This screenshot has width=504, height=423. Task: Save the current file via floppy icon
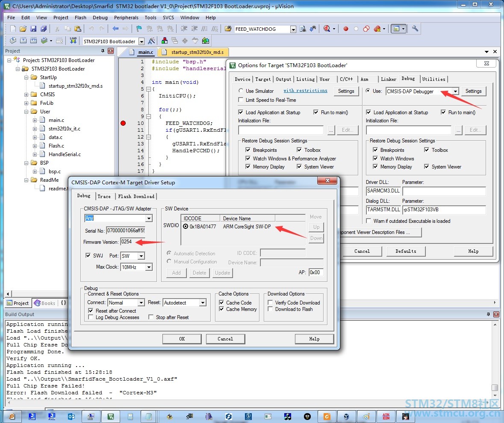33,29
